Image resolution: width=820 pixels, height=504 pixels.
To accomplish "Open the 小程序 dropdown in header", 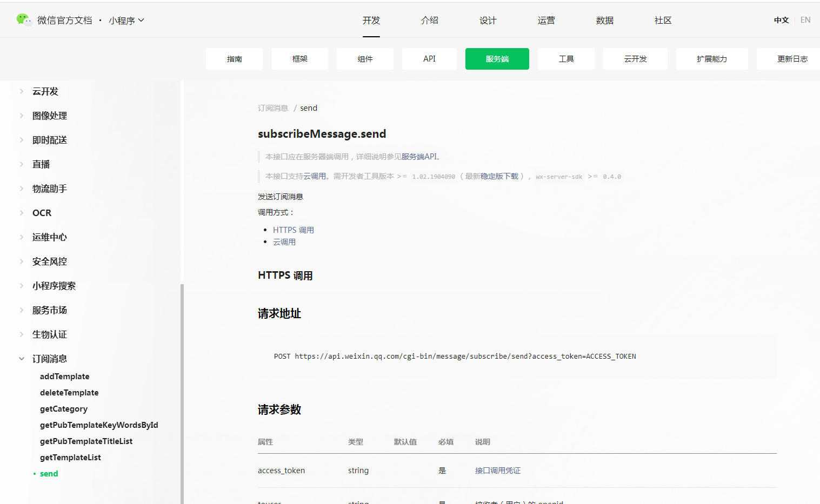I will pos(126,21).
